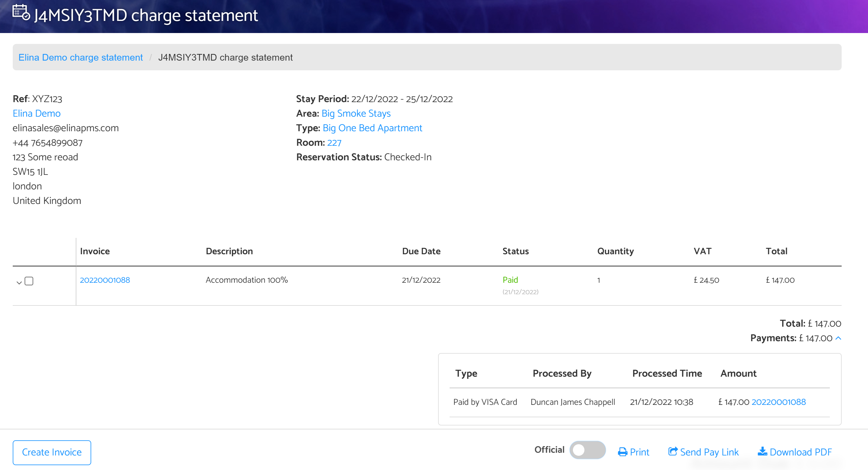
Task: Click the summary line Total: £ 147.00
Action: [x=810, y=323]
